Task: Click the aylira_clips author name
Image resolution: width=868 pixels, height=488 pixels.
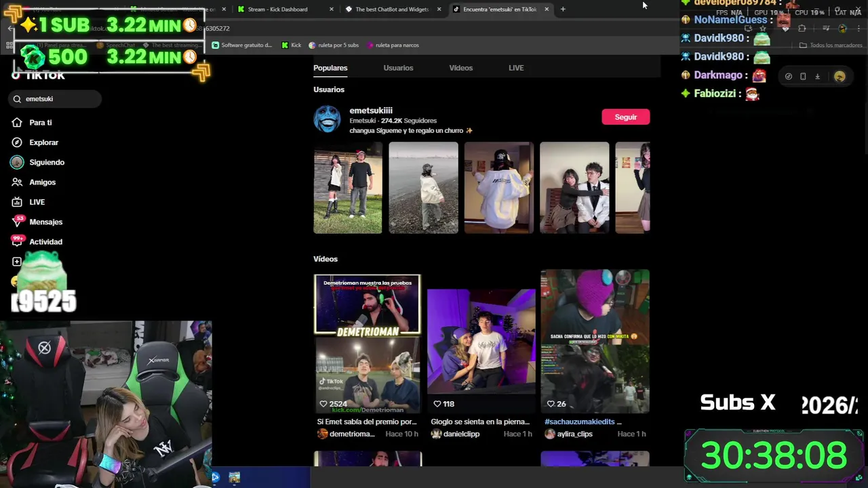Action: [574, 434]
